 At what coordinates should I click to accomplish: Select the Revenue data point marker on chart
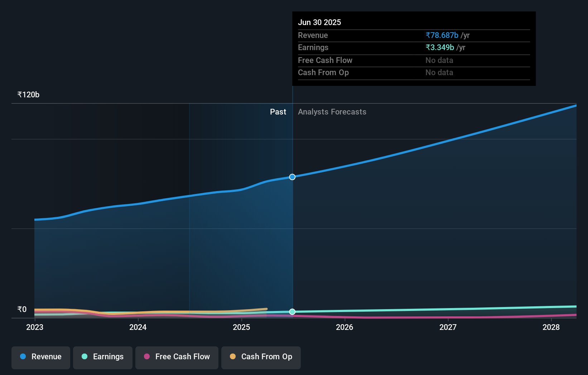coord(292,177)
